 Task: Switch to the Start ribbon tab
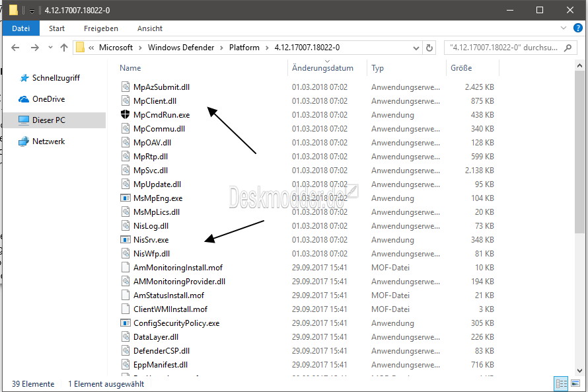[x=57, y=28]
